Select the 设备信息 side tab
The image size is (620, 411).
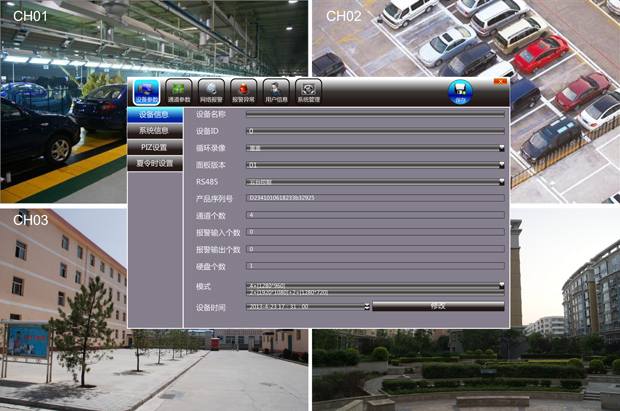pyautogui.click(x=155, y=115)
